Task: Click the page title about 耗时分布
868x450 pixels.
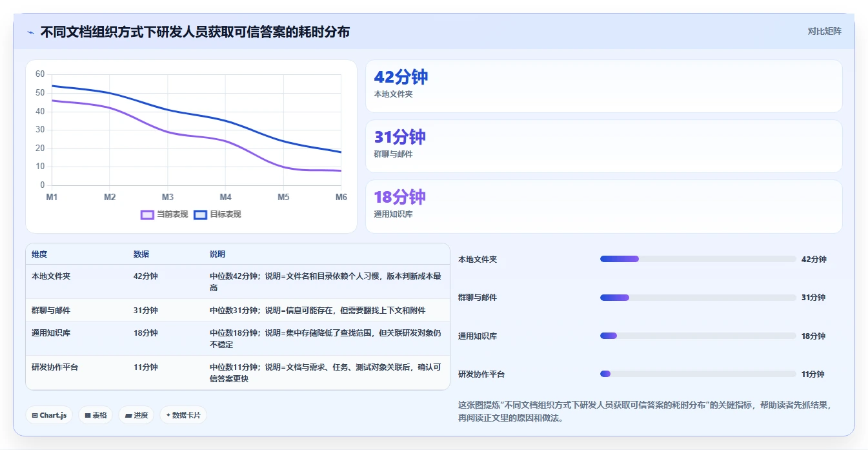Action: pos(195,32)
